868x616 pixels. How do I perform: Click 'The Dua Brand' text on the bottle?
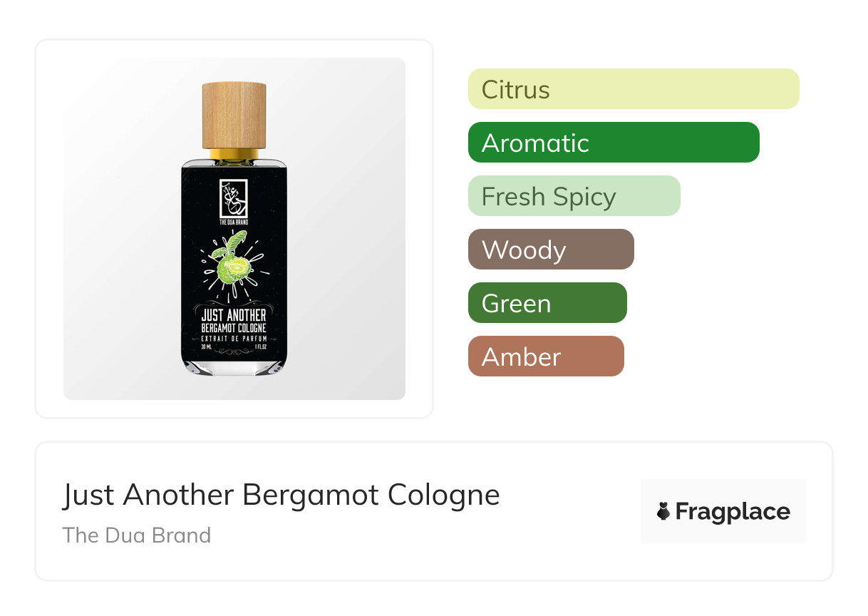coord(234,222)
